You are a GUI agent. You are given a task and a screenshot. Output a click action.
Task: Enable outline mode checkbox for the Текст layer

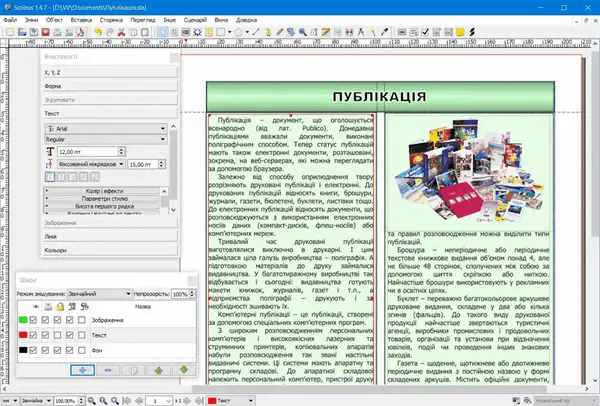click(x=82, y=335)
